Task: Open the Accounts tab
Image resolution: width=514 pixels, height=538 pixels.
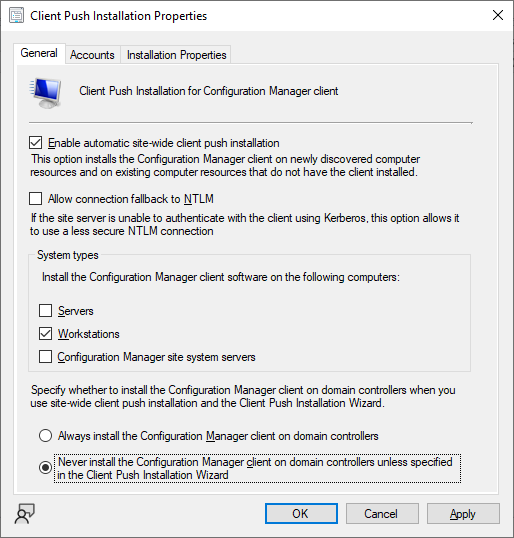Action: tap(92, 55)
